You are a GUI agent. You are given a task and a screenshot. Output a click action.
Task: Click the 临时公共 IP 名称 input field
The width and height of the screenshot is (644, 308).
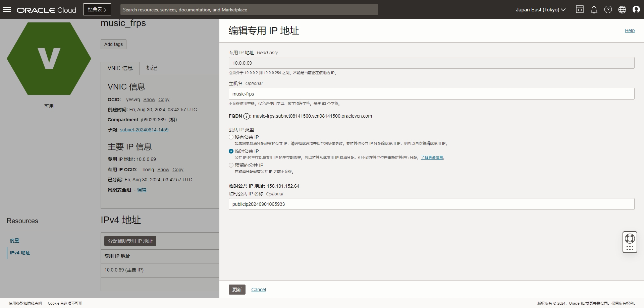point(431,204)
